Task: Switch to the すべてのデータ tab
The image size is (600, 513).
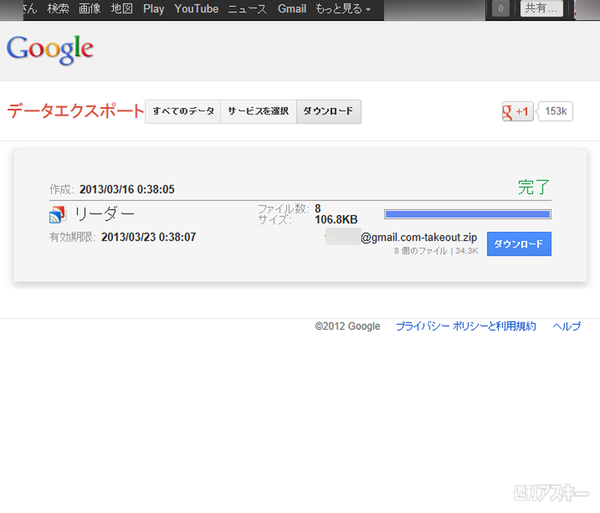Action: click(183, 111)
